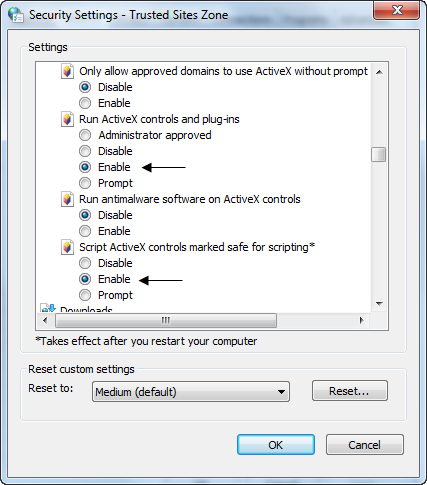Viewport: 427px width, 485px height.
Task: Enable Run antimalware software on ActiveX controls
Action: click(85, 231)
